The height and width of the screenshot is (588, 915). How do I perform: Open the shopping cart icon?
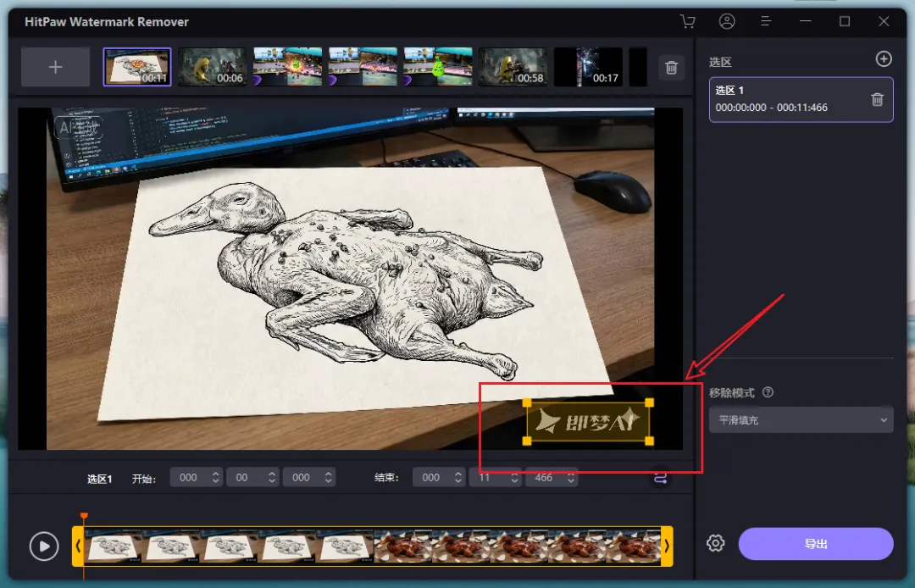[x=688, y=21]
